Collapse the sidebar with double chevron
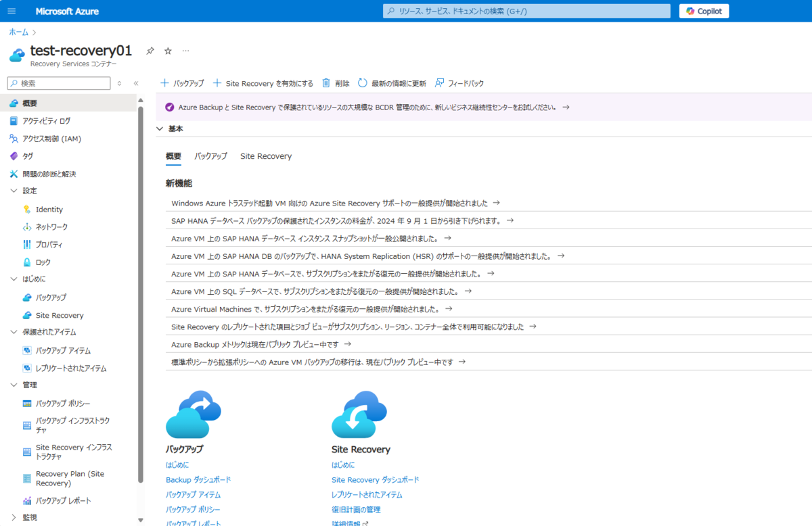Image resolution: width=812 pixels, height=526 pixels. 136,83
